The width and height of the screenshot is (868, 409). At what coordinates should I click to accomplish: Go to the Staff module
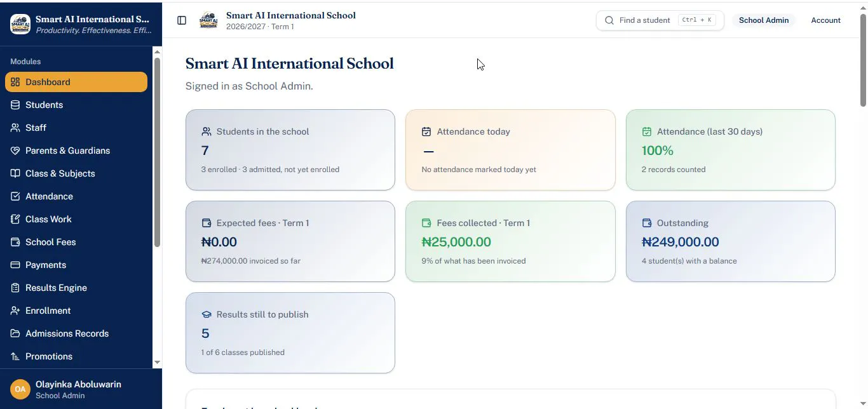pyautogui.click(x=76, y=128)
